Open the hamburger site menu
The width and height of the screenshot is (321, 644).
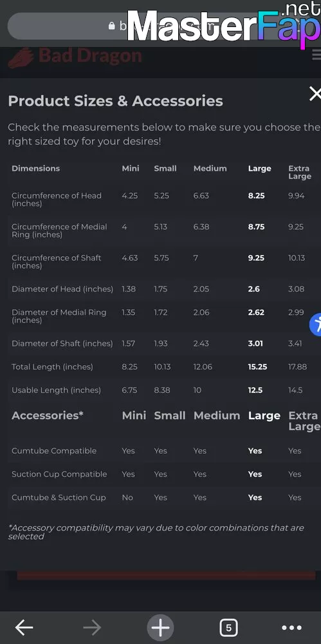click(316, 55)
